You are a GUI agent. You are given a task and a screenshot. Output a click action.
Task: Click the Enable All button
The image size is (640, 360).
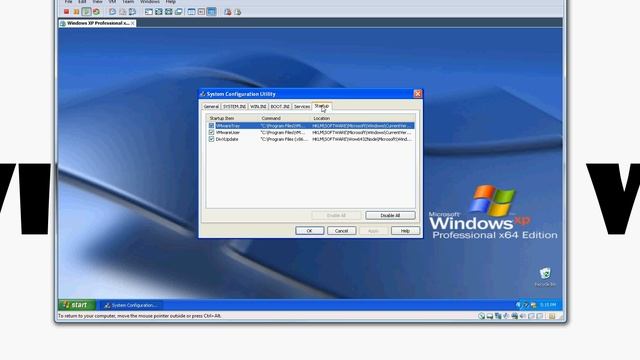[336, 215]
